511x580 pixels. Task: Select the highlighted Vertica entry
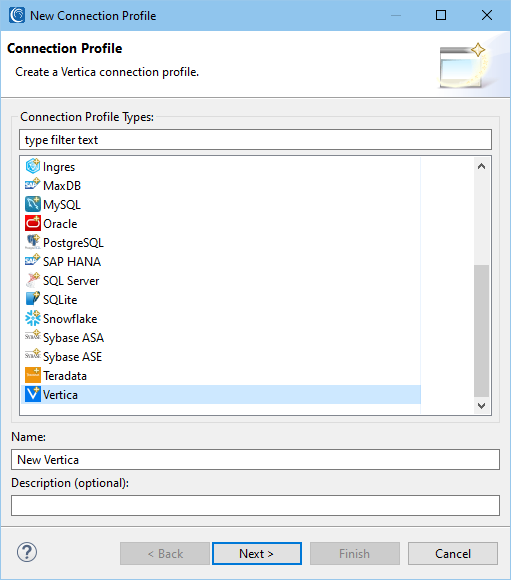pos(221,395)
